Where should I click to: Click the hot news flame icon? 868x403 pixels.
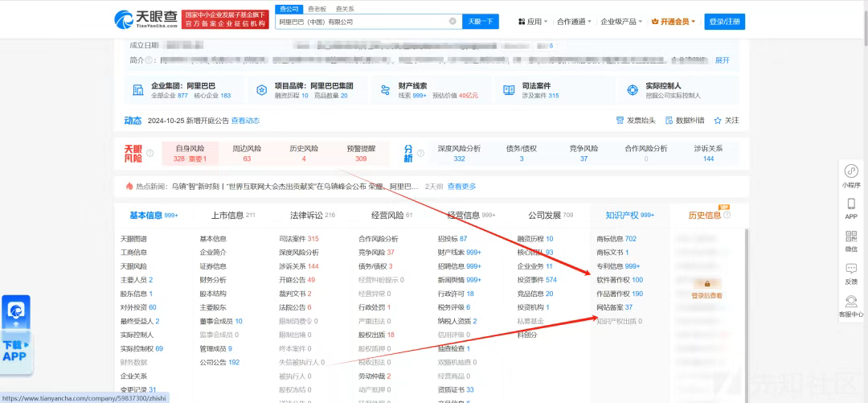[x=129, y=187]
